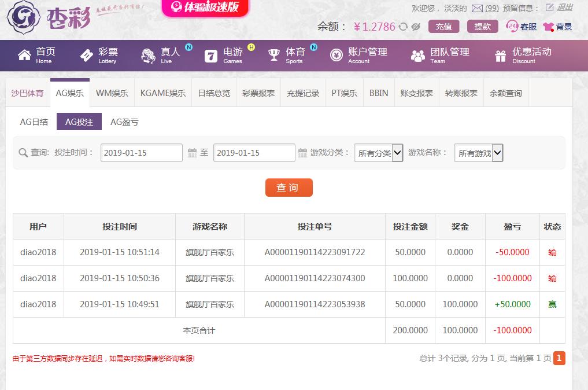Click the balance amount ¥1.2786
Image resolution: width=588 pixels, height=390 pixels.
point(374,27)
